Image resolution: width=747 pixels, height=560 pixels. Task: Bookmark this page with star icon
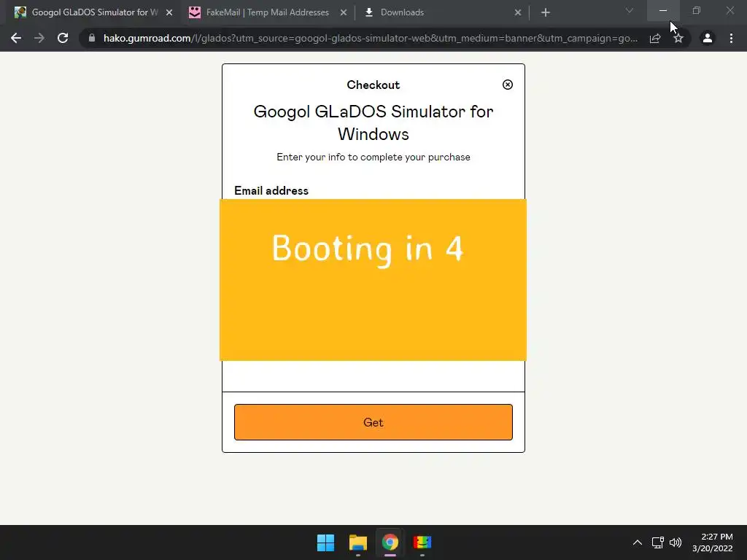678,38
